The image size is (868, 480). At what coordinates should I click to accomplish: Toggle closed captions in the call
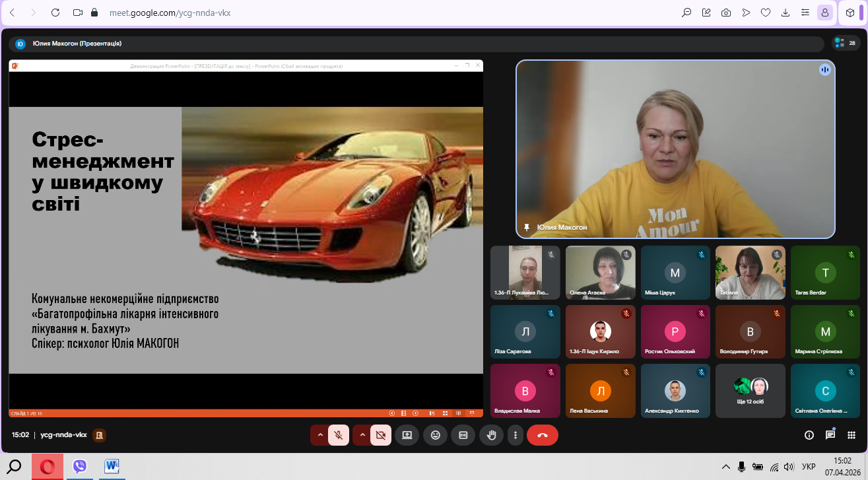[x=463, y=435]
